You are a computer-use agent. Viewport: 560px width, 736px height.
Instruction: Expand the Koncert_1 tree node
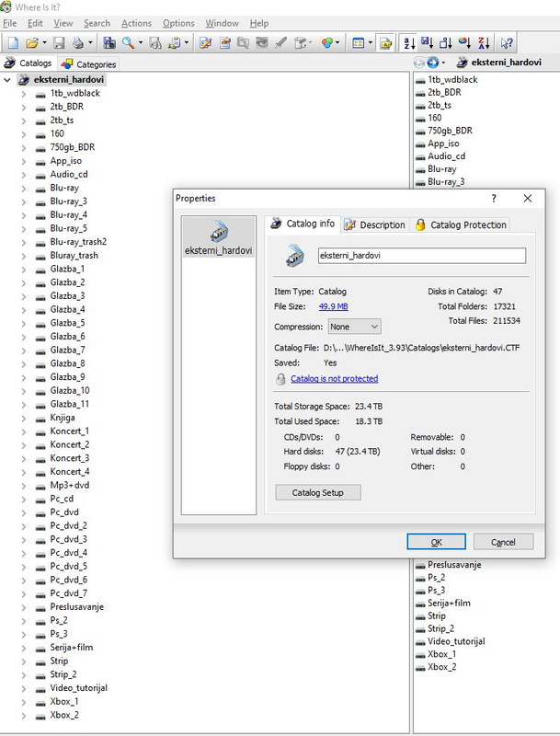click(24, 431)
